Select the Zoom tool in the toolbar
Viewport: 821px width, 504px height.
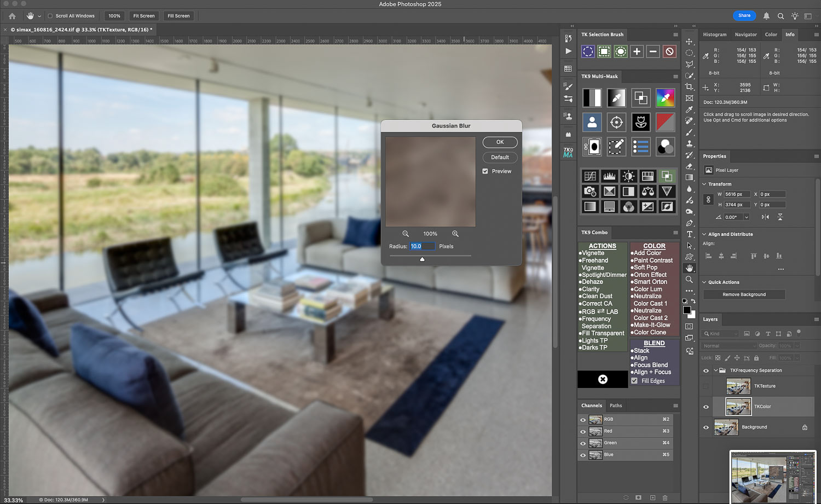(x=689, y=280)
